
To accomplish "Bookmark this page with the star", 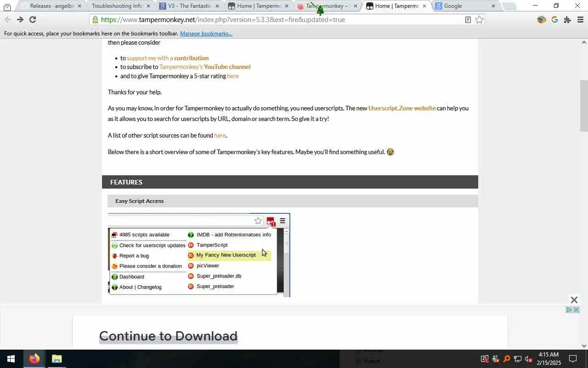I will click(x=479, y=19).
